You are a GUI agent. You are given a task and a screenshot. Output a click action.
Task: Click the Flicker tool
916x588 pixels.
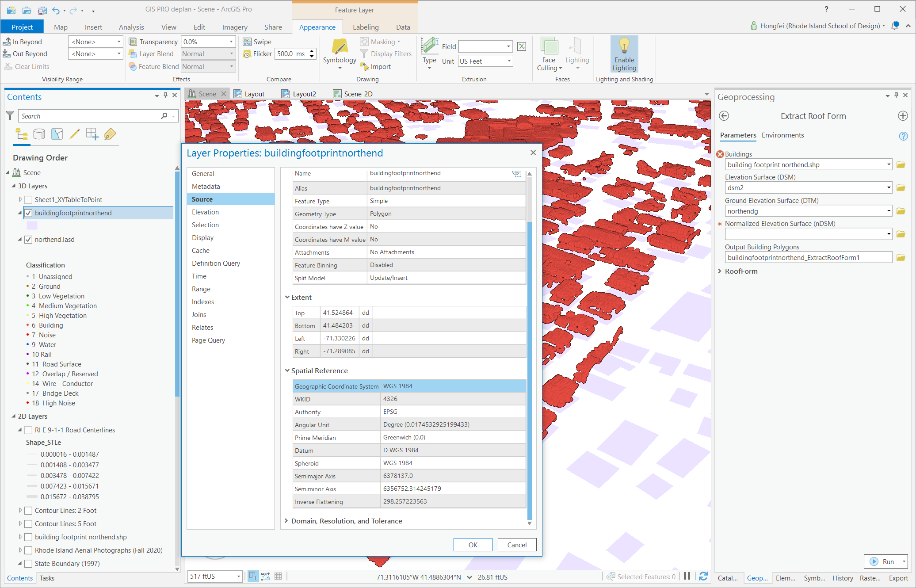[257, 53]
